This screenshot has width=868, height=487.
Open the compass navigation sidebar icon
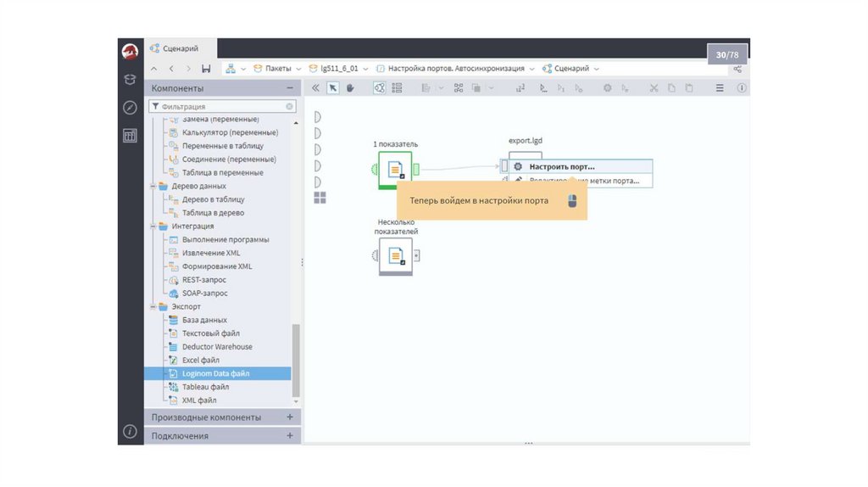click(x=130, y=108)
